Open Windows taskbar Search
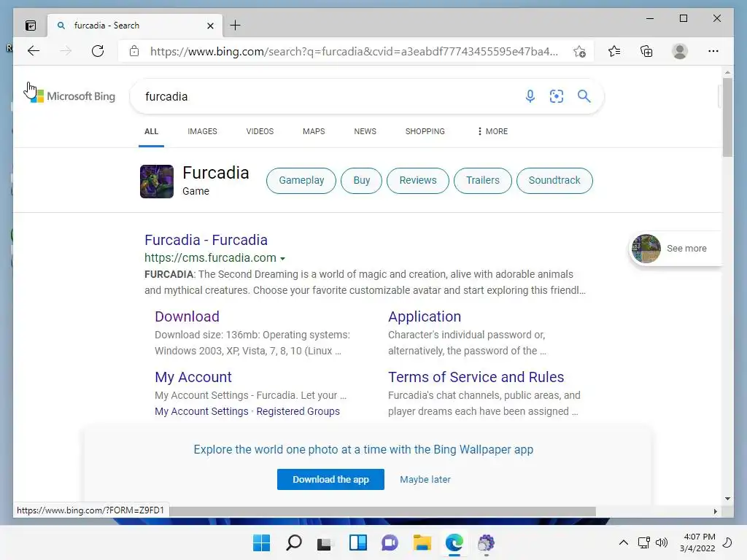This screenshot has height=560, width=747. click(294, 542)
